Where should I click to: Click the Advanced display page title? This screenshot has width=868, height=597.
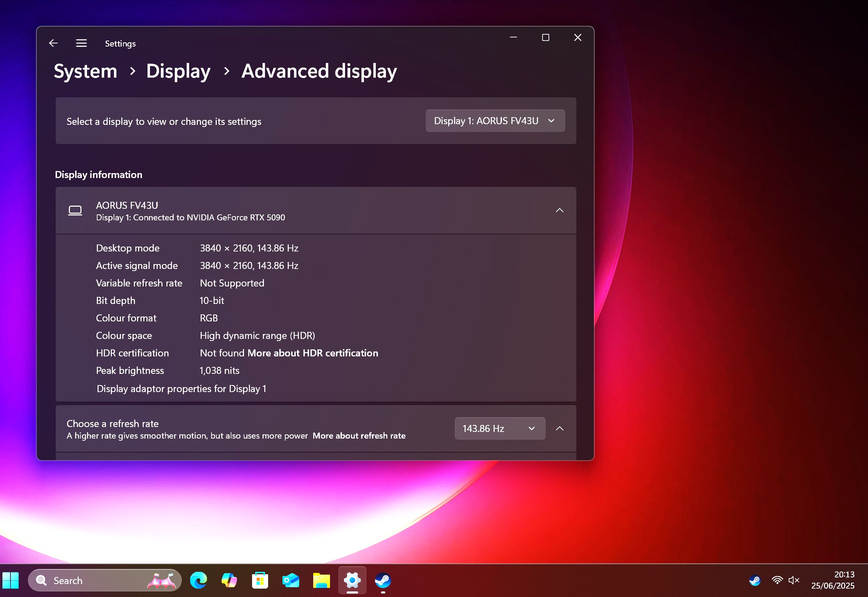pos(319,71)
